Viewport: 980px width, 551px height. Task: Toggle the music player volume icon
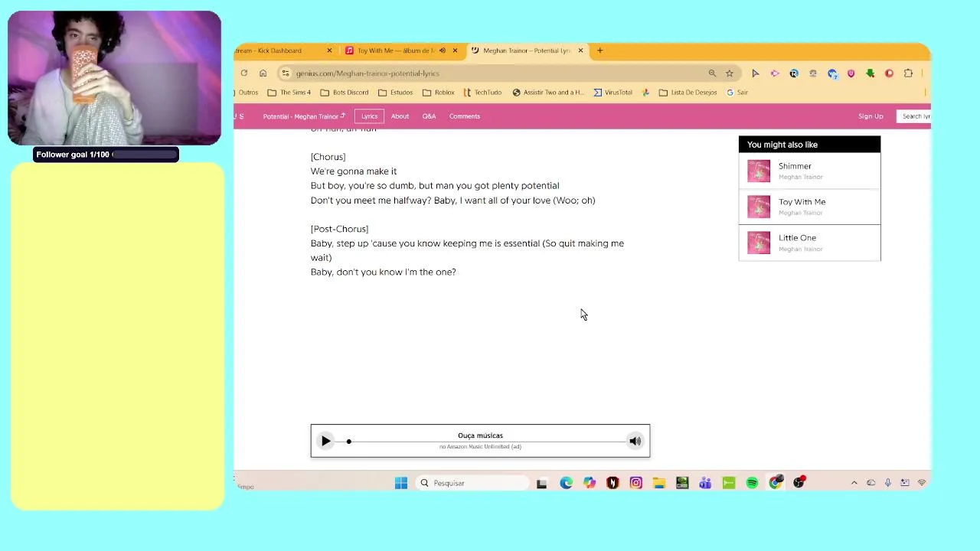click(635, 441)
